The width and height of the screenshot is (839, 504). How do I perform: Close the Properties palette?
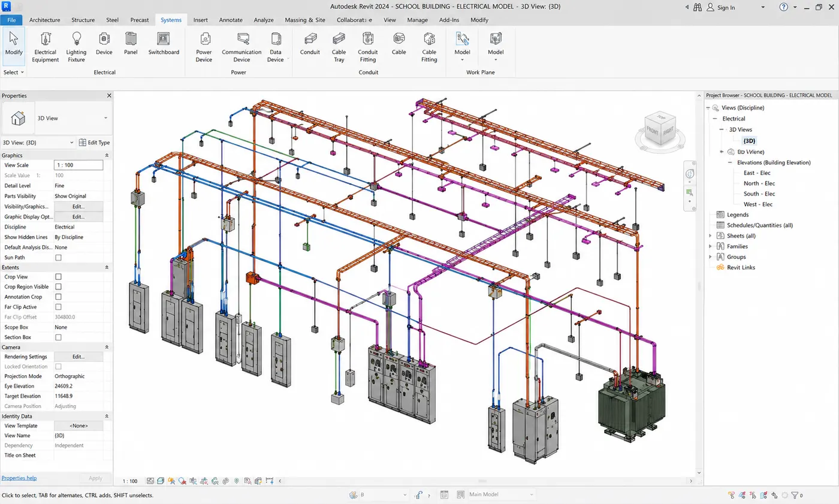point(108,96)
